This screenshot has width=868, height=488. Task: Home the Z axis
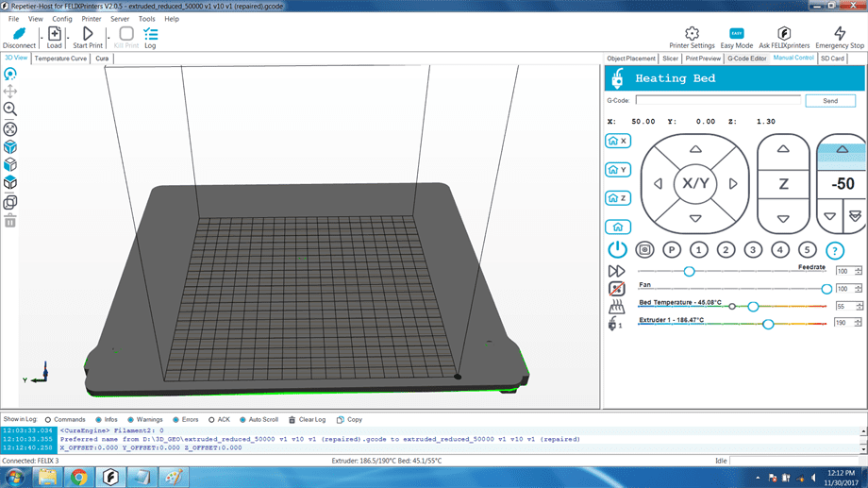pyautogui.click(x=618, y=197)
